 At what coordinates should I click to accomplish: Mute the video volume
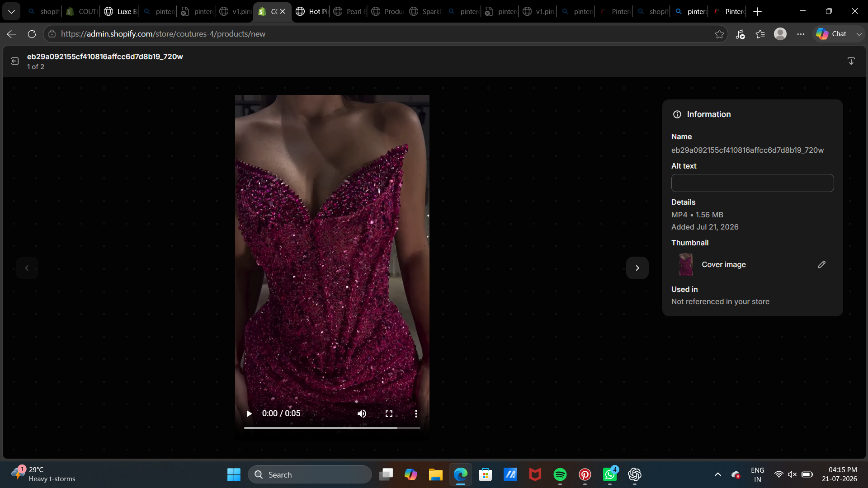tap(362, 413)
